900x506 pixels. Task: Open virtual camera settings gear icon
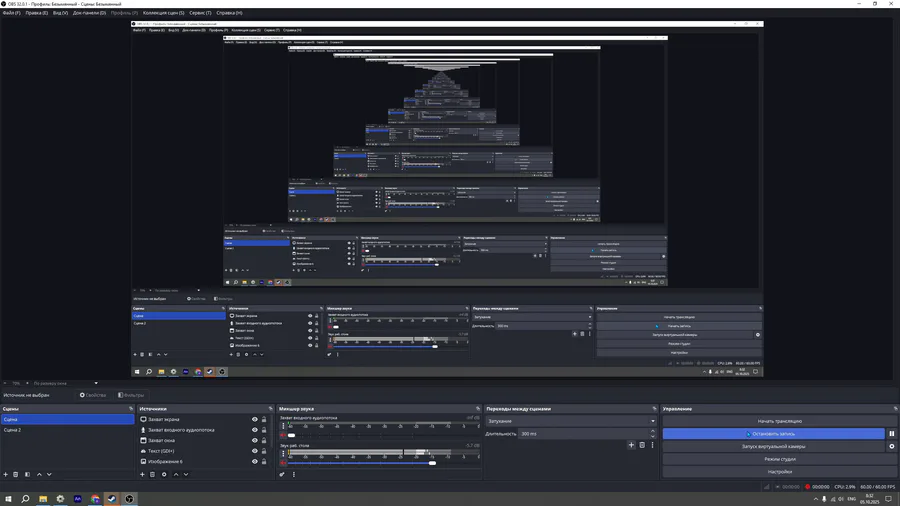[x=892, y=446]
